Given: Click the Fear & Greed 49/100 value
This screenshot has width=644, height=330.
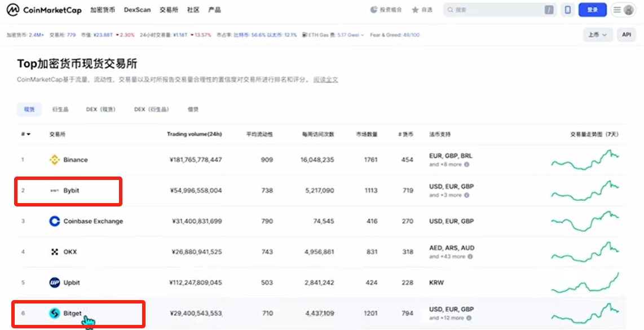Looking at the screenshot, I should 411,35.
